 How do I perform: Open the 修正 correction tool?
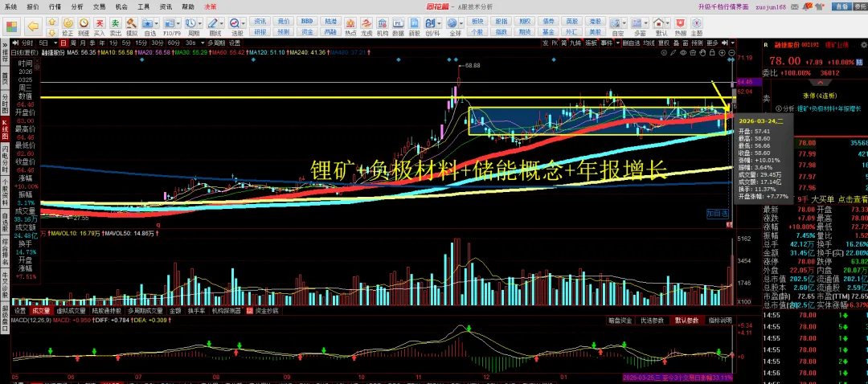click(68, 22)
